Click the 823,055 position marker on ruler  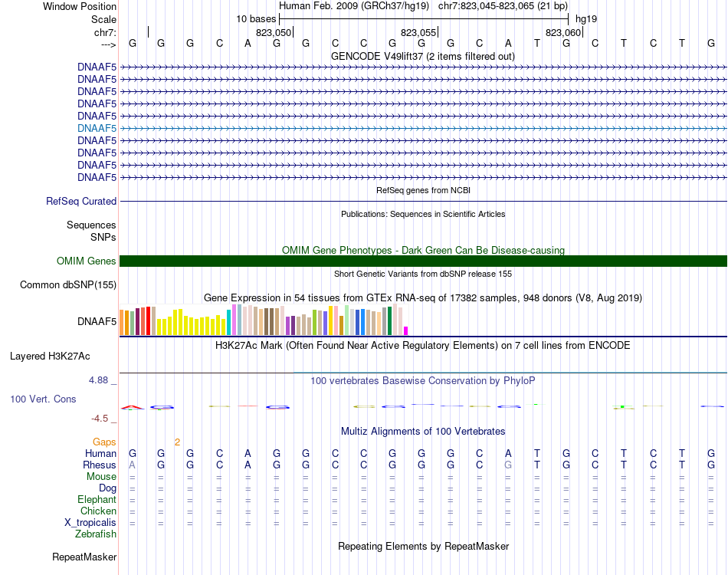[x=418, y=32]
